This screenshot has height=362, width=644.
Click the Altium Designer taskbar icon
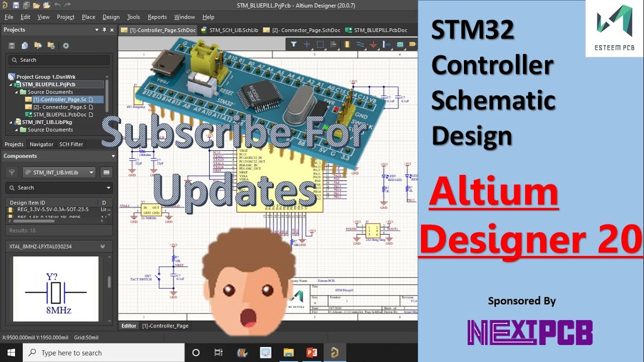(x=334, y=352)
